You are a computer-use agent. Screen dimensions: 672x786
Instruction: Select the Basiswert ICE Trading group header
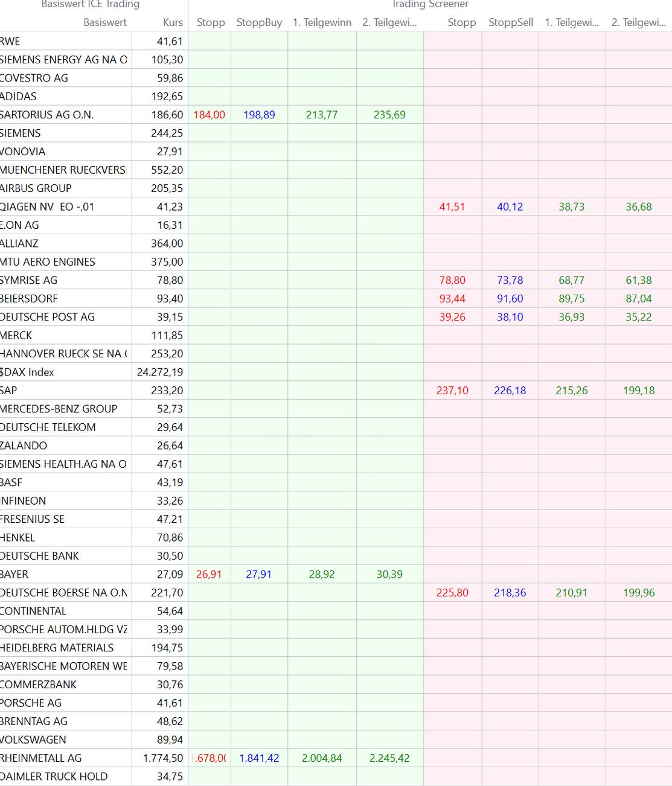click(x=91, y=4)
